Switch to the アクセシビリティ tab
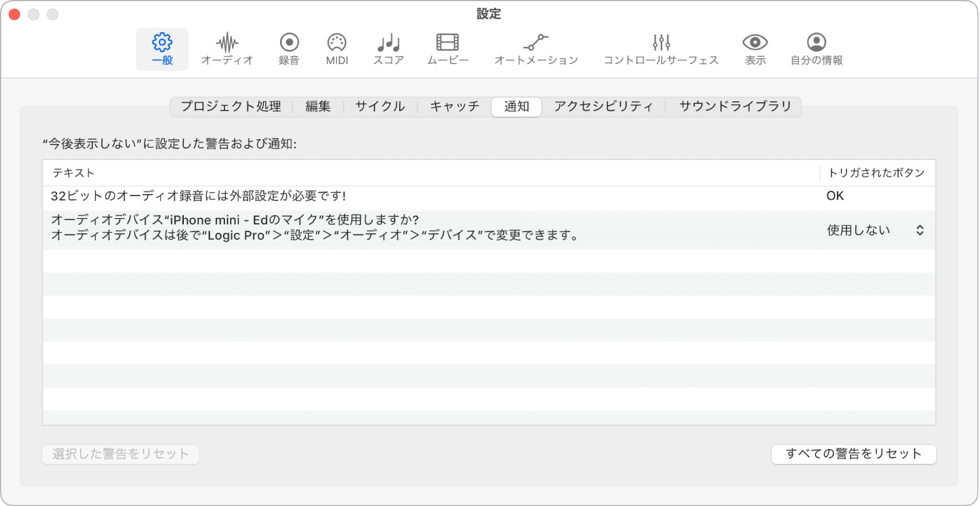The height and width of the screenshot is (506, 980). pos(603,107)
